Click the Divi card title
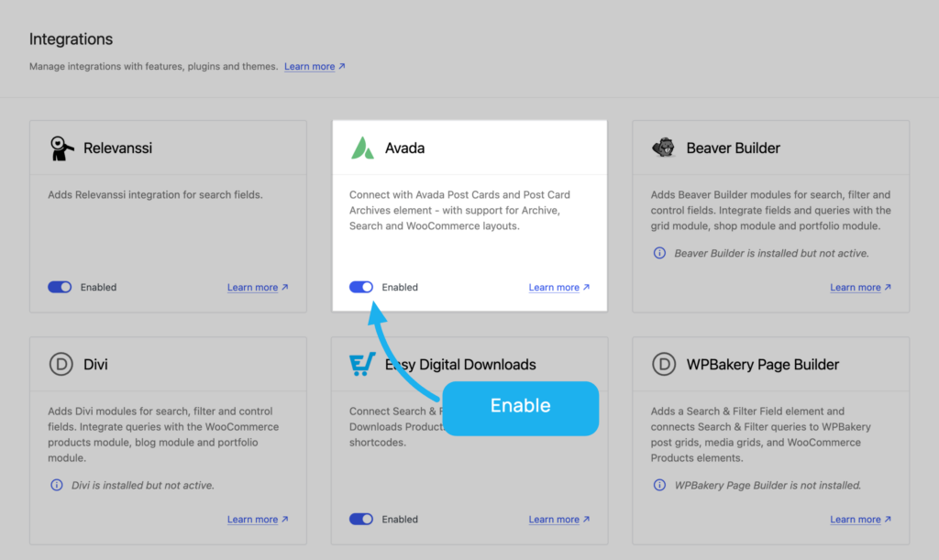Screen dimensions: 939x560 [x=95, y=365]
